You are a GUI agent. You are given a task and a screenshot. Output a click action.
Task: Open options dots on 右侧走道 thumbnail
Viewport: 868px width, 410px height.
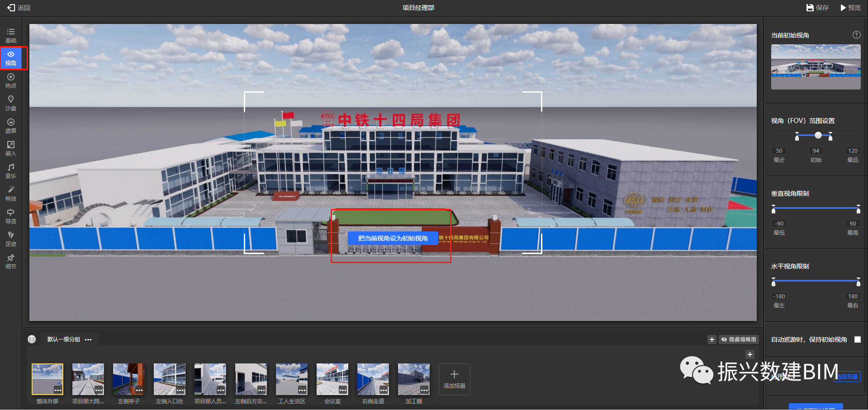pyautogui.click(x=384, y=390)
